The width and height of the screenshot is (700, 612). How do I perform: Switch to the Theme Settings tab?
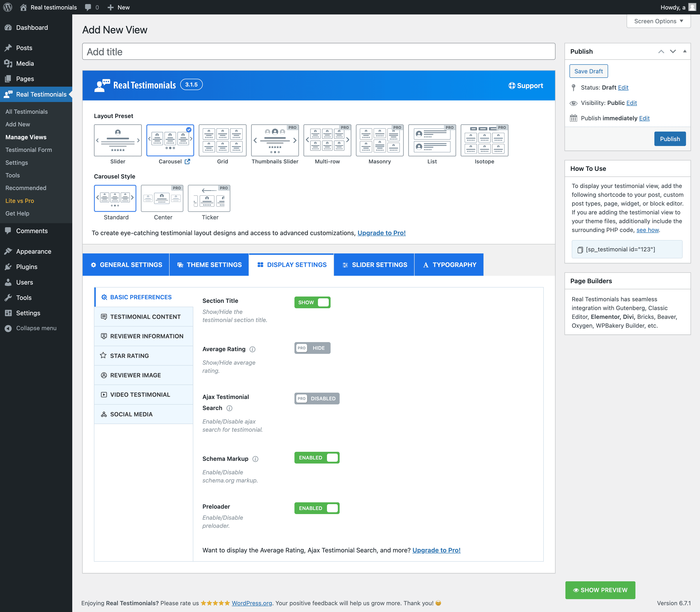click(x=209, y=265)
